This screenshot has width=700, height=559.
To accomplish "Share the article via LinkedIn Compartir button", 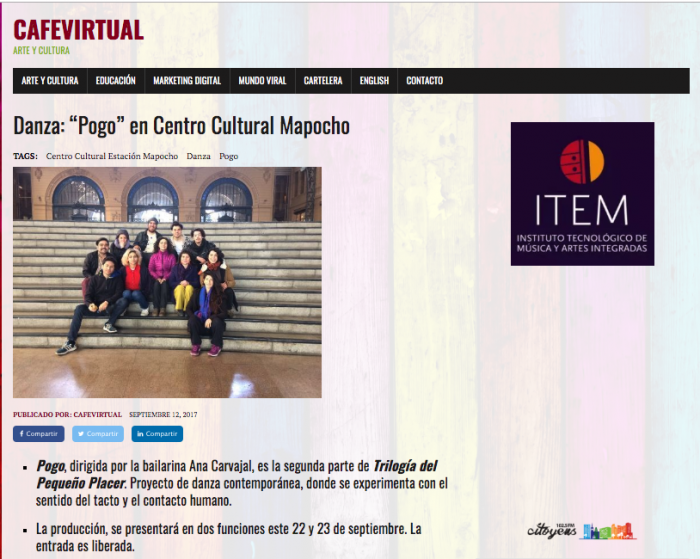I will click(x=157, y=434).
